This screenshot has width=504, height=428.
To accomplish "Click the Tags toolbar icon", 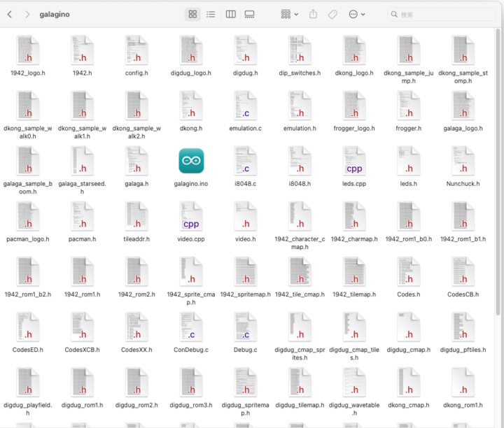I will pos(333,14).
